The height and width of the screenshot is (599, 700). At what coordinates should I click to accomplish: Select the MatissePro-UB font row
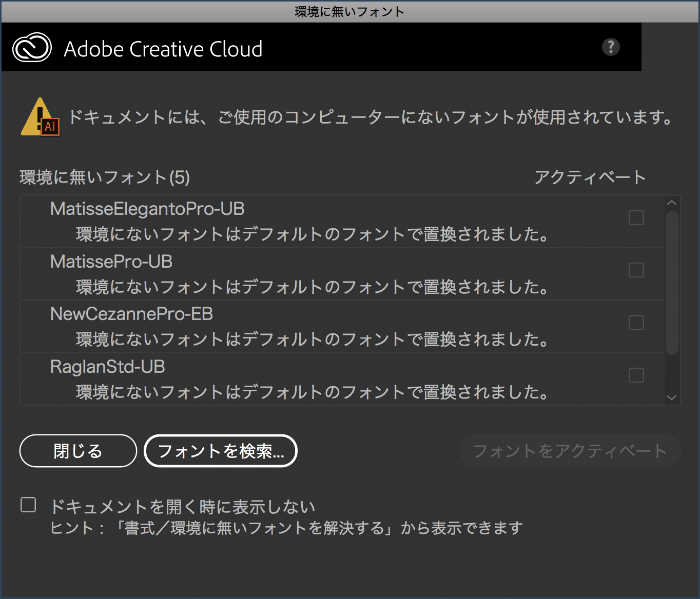point(342,274)
